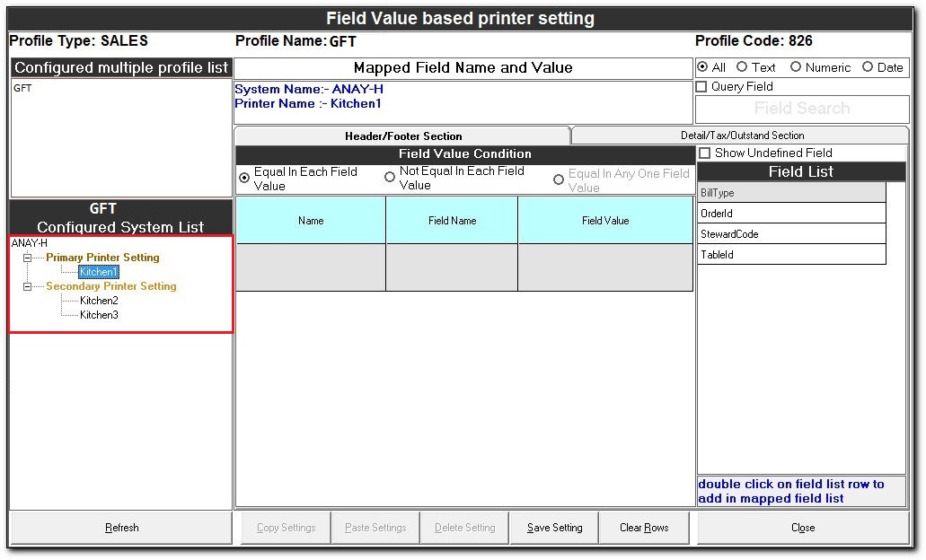Click the Paste Settings button
Image resolution: width=926 pixels, height=560 pixels.
tap(375, 528)
